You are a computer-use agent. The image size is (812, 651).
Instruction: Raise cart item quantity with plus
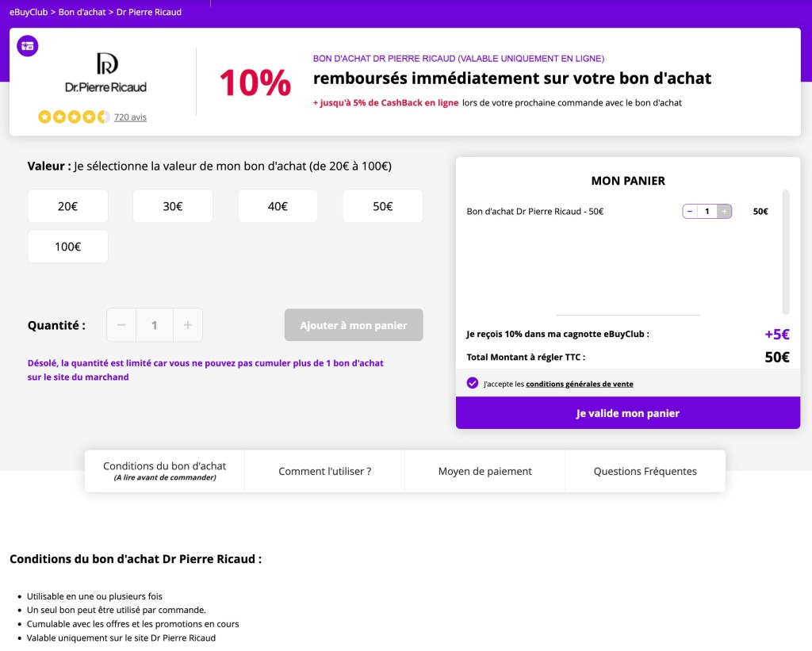(x=724, y=212)
